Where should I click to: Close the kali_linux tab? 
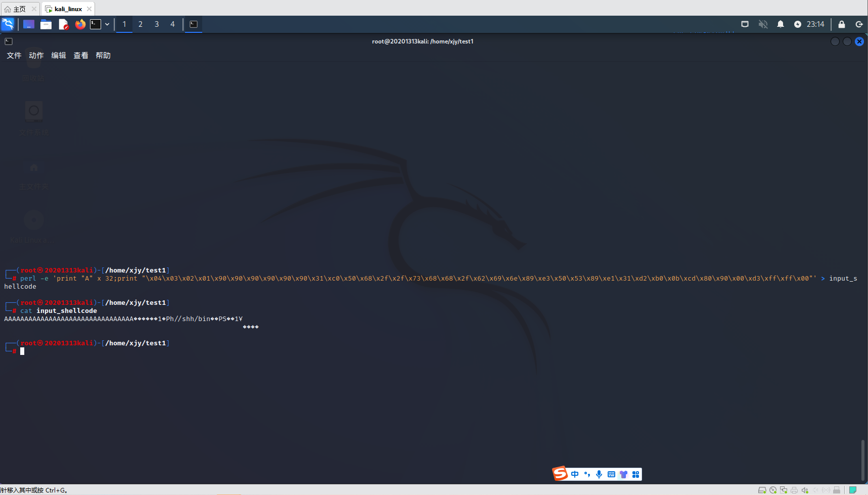click(89, 9)
